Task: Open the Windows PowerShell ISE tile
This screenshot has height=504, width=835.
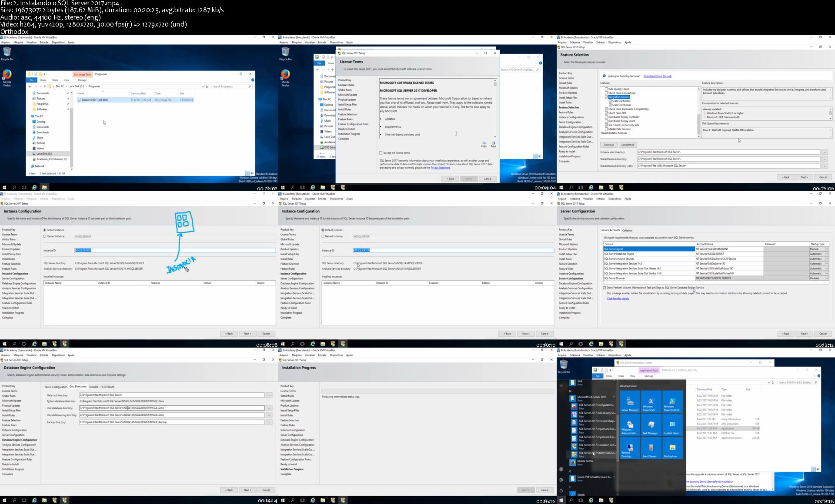Action: [672, 402]
